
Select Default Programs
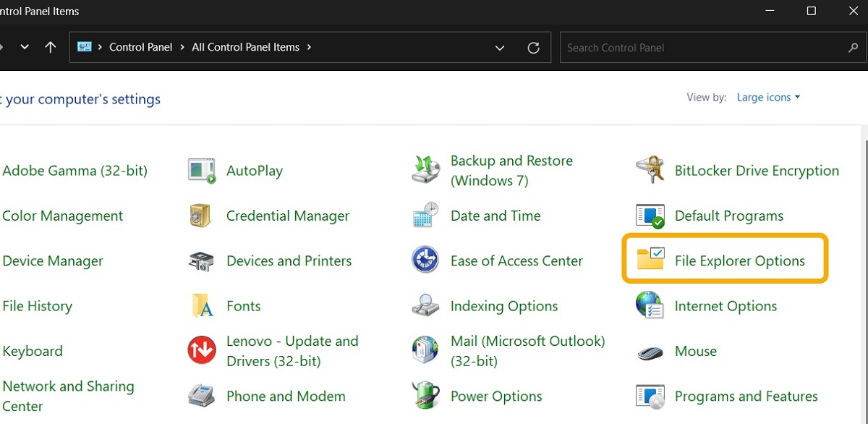click(729, 216)
